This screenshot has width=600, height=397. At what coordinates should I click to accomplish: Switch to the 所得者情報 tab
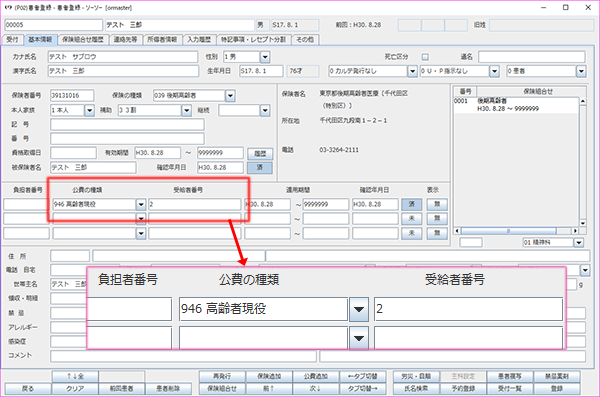pyautogui.click(x=162, y=39)
